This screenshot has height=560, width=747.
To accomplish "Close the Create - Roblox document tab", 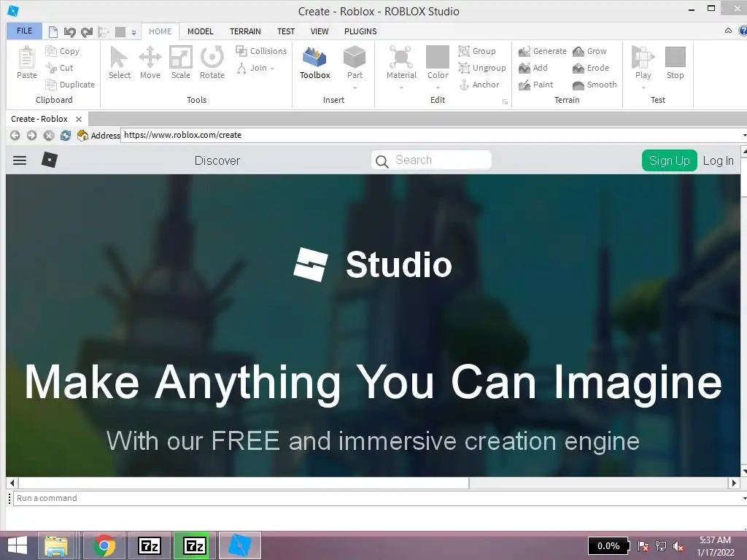I will [x=79, y=119].
